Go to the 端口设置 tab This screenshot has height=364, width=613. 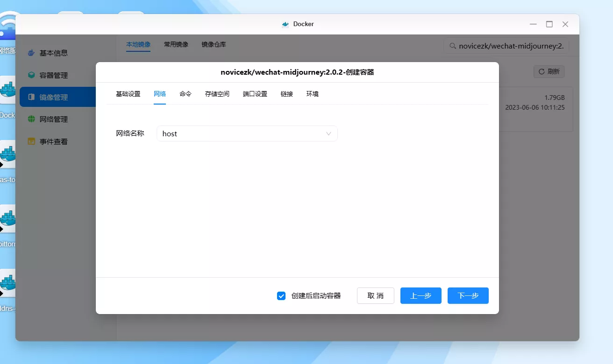tap(255, 94)
